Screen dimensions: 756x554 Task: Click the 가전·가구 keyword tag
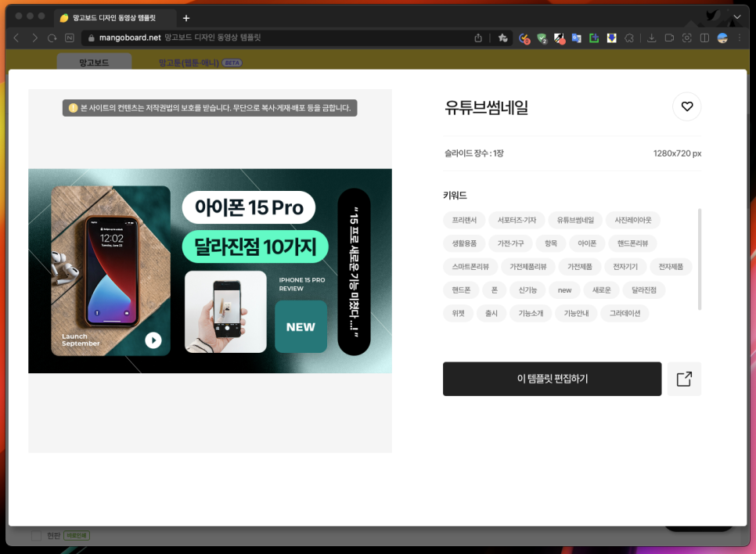[510, 243]
